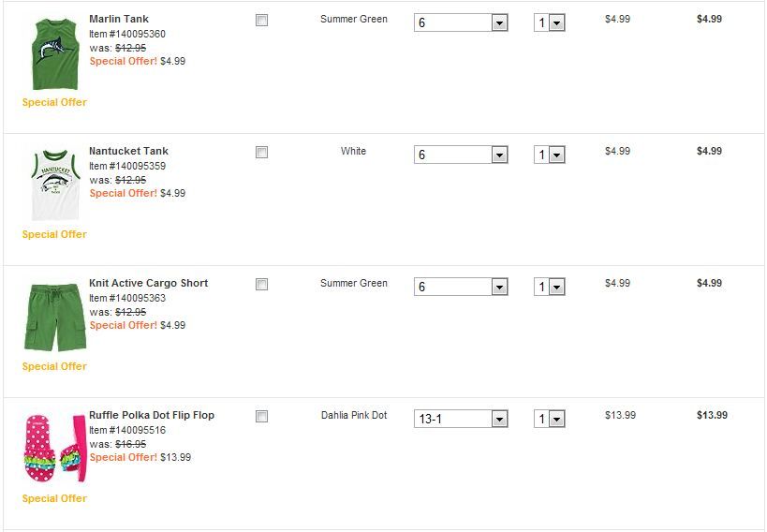Click Special Offer label under Marlin Tank image
767x532 pixels.
54,102
